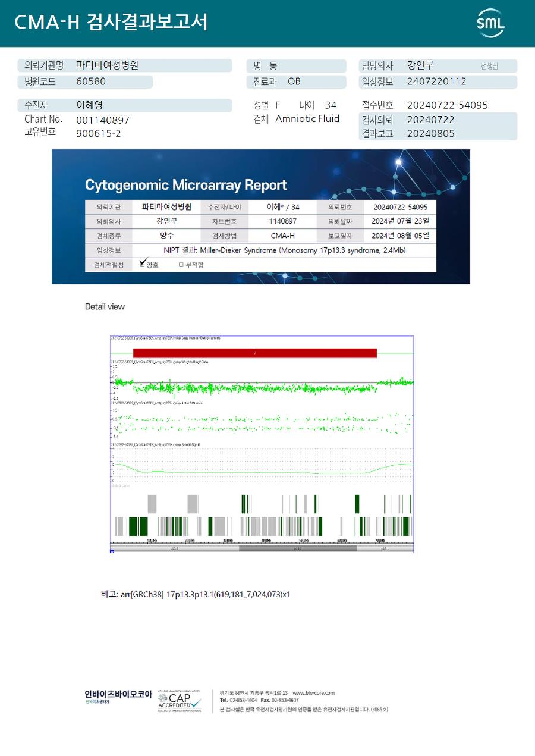The width and height of the screenshot is (535, 756).
Task: Click the CAP Accredited logo
Action: [x=180, y=701]
